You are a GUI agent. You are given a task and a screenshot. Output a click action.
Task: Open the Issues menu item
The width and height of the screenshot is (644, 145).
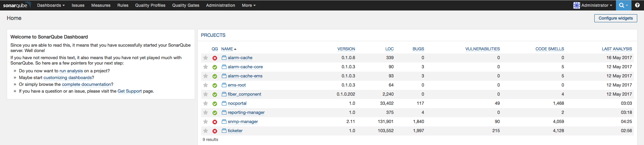[78, 5]
